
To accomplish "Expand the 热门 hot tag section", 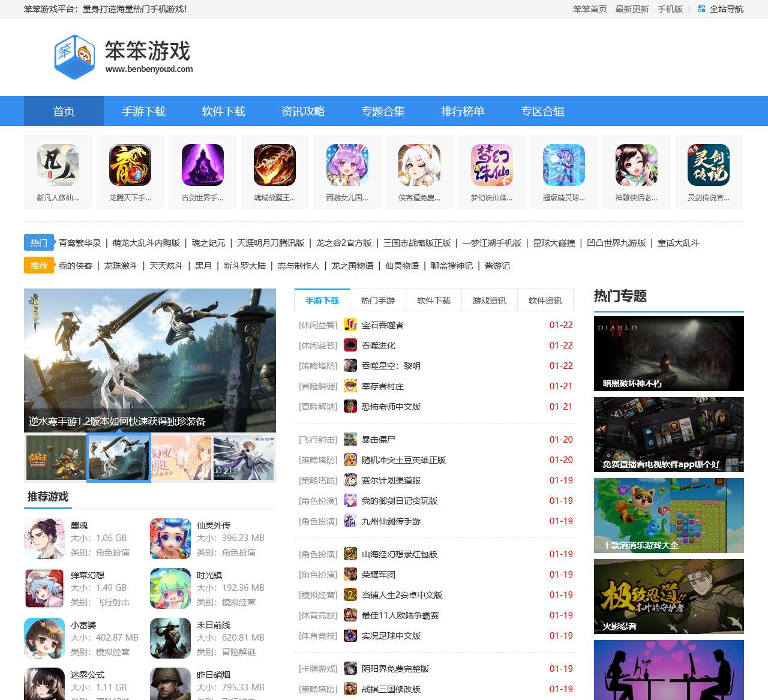I will click(x=38, y=242).
